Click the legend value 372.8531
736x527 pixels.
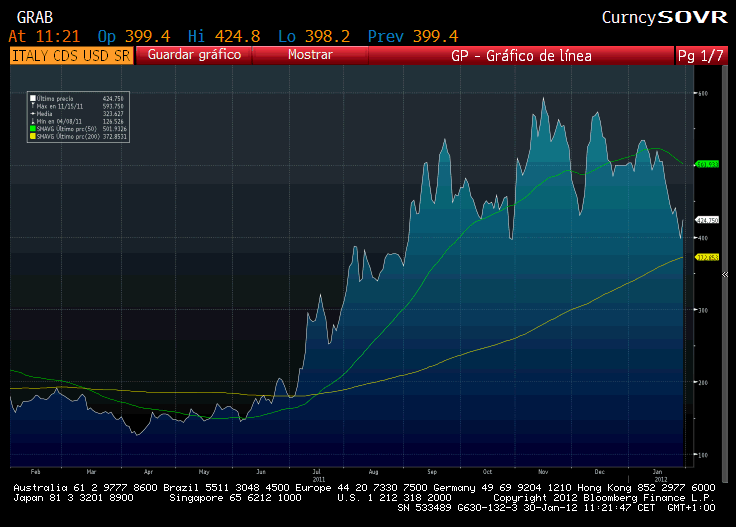[x=115, y=137]
